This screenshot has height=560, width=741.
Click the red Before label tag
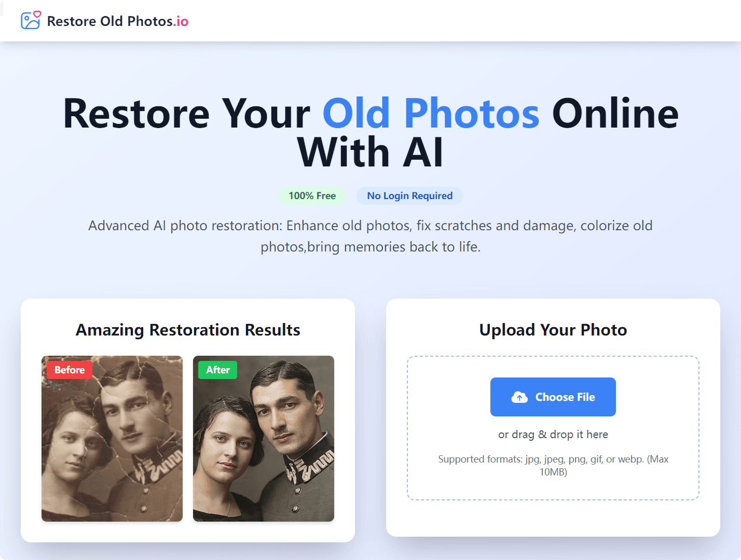pyautogui.click(x=70, y=370)
